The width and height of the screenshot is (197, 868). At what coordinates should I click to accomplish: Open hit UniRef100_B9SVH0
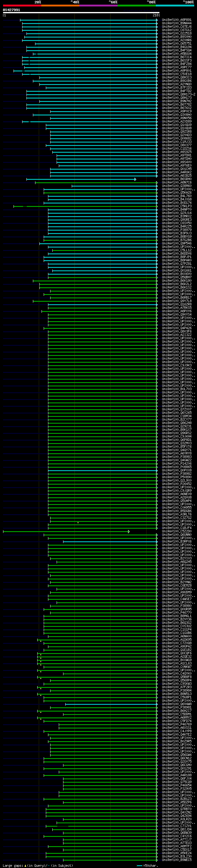point(176,37)
